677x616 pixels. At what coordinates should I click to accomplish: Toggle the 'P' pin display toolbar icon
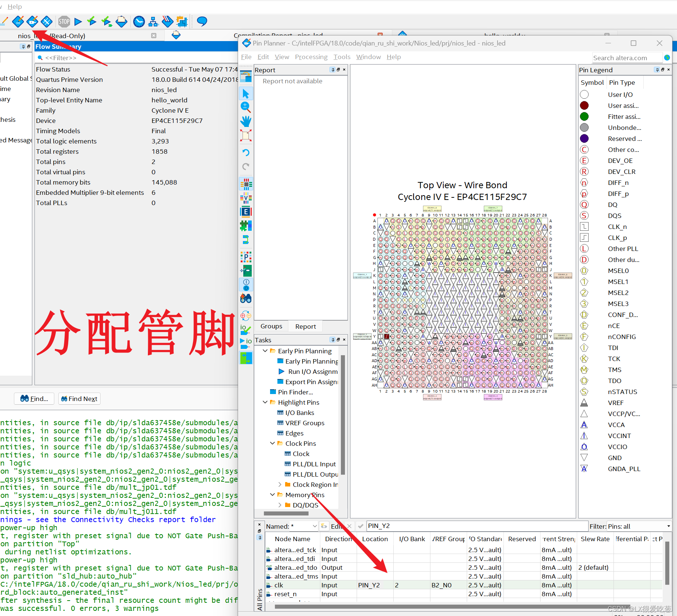click(x=246, y=257)
